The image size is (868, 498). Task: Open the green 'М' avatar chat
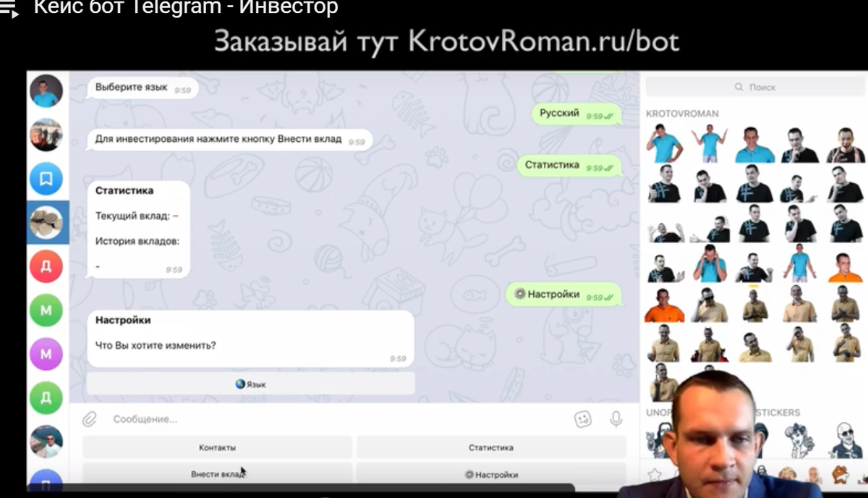click(46, 310)
